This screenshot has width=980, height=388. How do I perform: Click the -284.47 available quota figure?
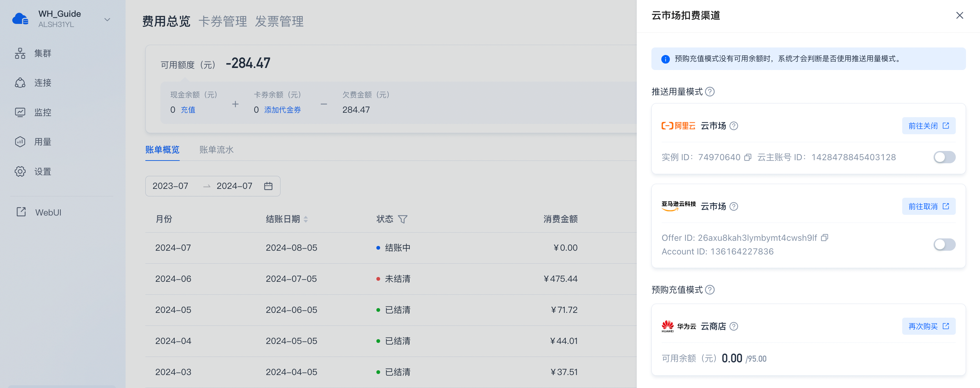coord(248,63)
